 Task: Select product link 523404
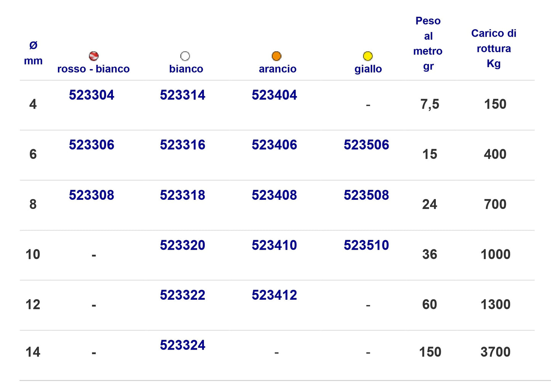click(x=274, y=95)
